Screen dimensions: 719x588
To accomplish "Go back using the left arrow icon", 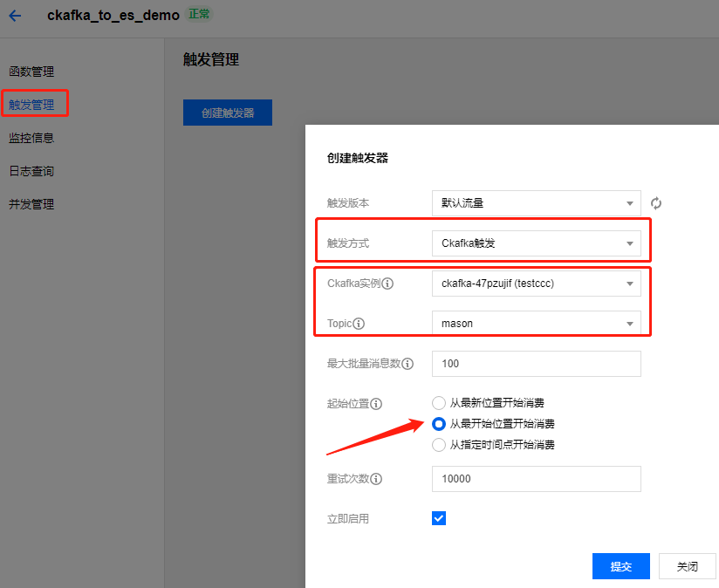I will click(15, 16).
